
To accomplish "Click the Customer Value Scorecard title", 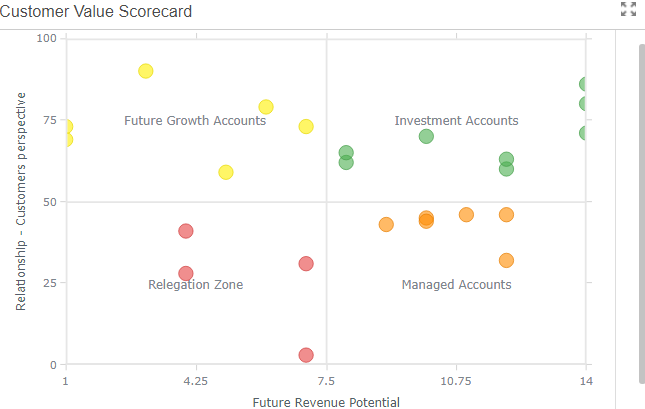I will click(x=97, y=12).
